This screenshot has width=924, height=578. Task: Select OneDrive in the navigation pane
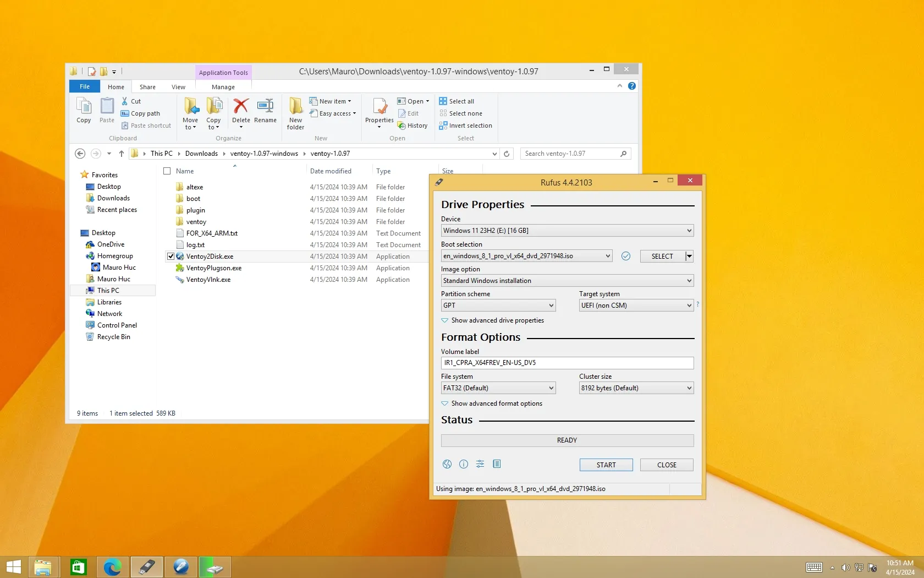[111, 244]
